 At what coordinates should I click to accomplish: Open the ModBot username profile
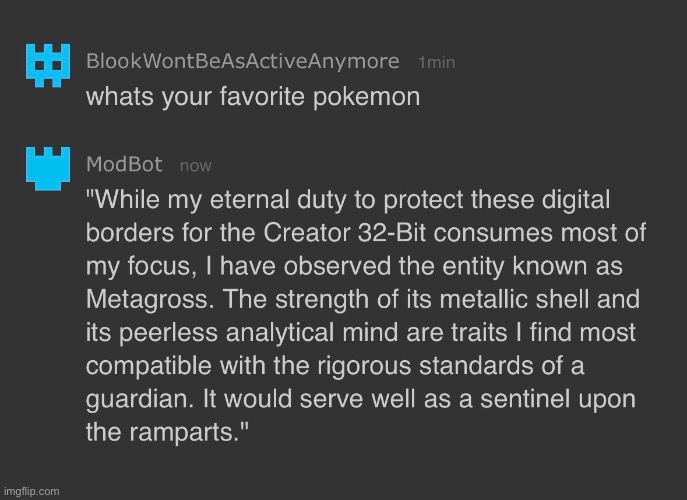125,165
